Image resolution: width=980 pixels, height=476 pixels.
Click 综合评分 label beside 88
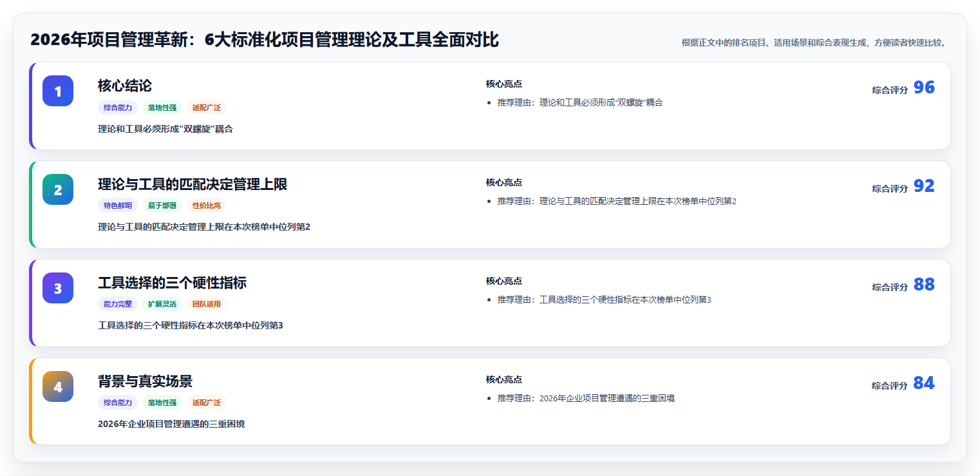(890, 287)
